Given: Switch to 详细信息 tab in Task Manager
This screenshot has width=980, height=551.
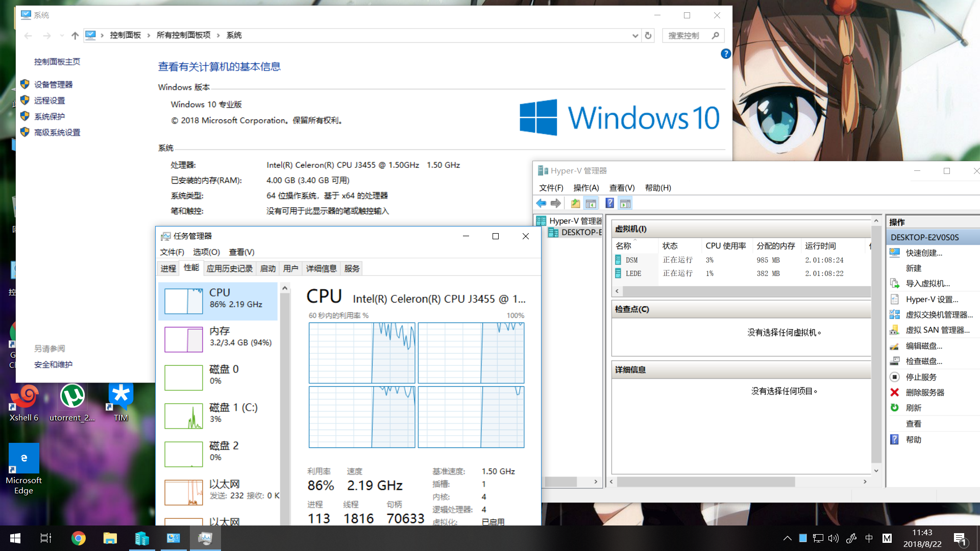Looking at the screenshot, I should [x=322, y=269].
